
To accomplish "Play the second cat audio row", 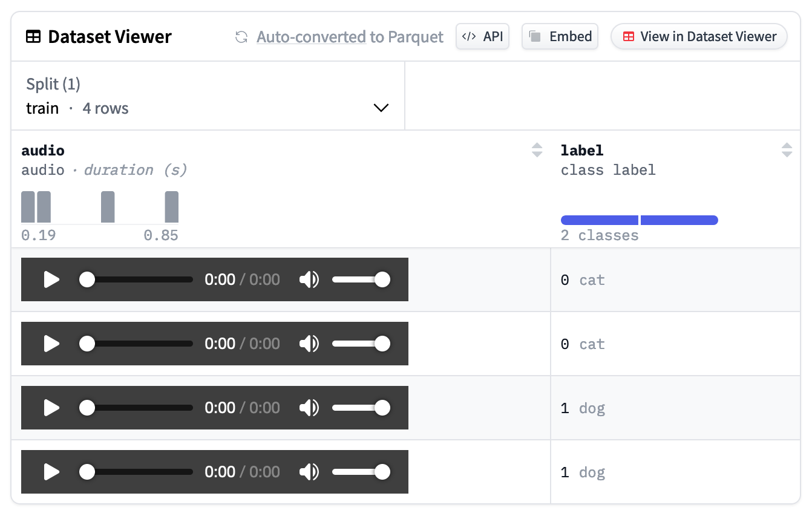I will 52,344.
